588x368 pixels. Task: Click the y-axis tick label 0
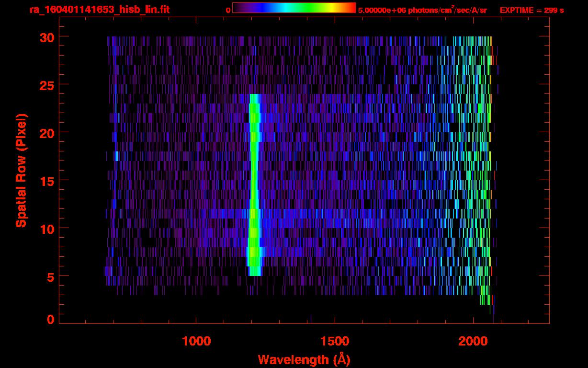[x=49, y=319]
